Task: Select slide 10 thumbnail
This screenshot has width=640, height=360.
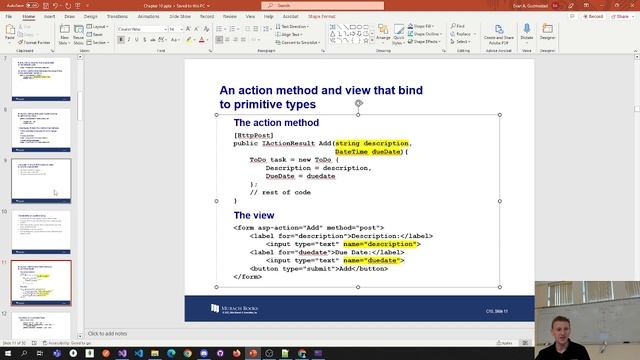Action: click(x=41, y=232)
